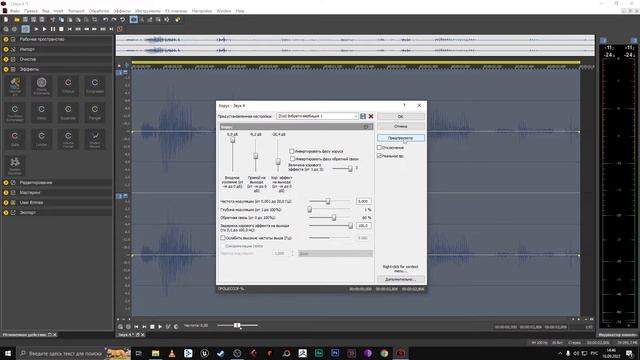Open the Limiter effect tile
This screenshot has width=640, height=360.
(x=41, y=139)
